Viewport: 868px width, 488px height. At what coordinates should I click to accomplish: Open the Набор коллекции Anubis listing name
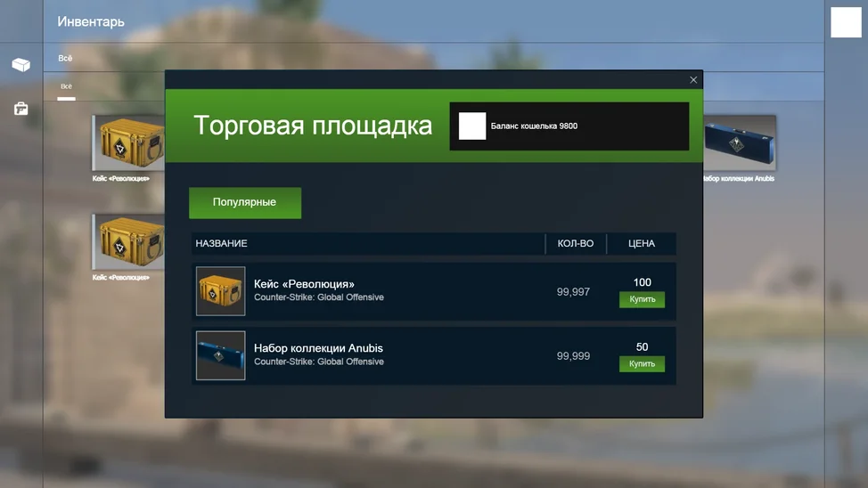click(318, 348)
